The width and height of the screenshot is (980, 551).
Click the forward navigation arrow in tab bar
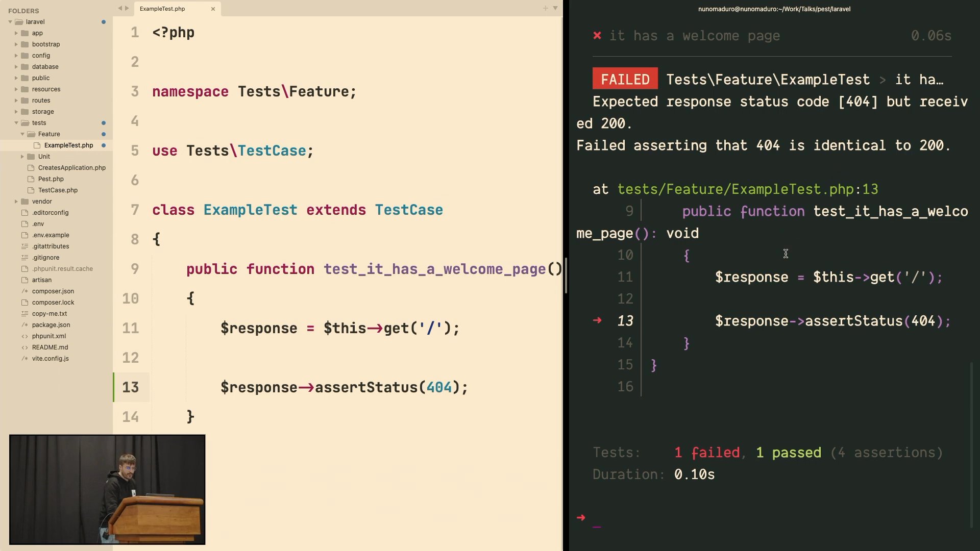(x=127, y=8)
